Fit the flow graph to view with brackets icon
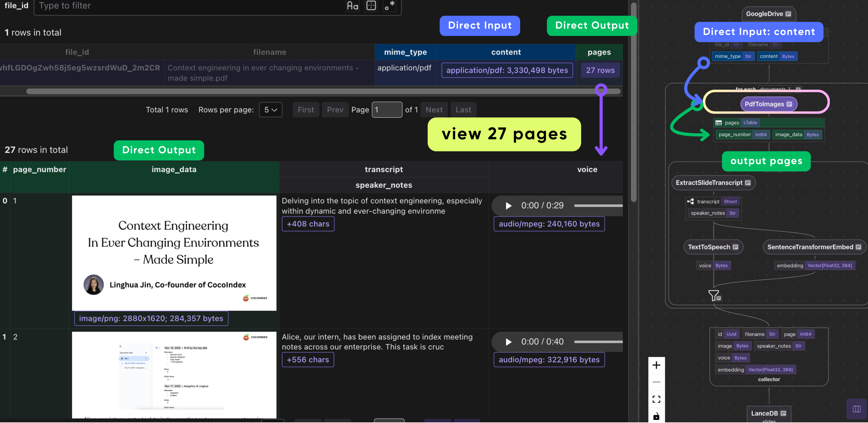The width and height of the screenshot is (868, 423). click(656, 399)
